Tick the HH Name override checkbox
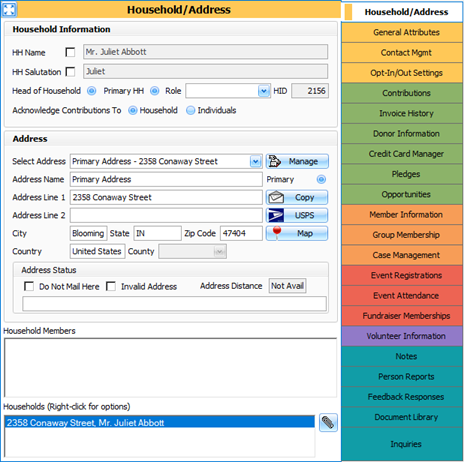The height and width of the screenshot is (462, 464). [x=70, y=52]
